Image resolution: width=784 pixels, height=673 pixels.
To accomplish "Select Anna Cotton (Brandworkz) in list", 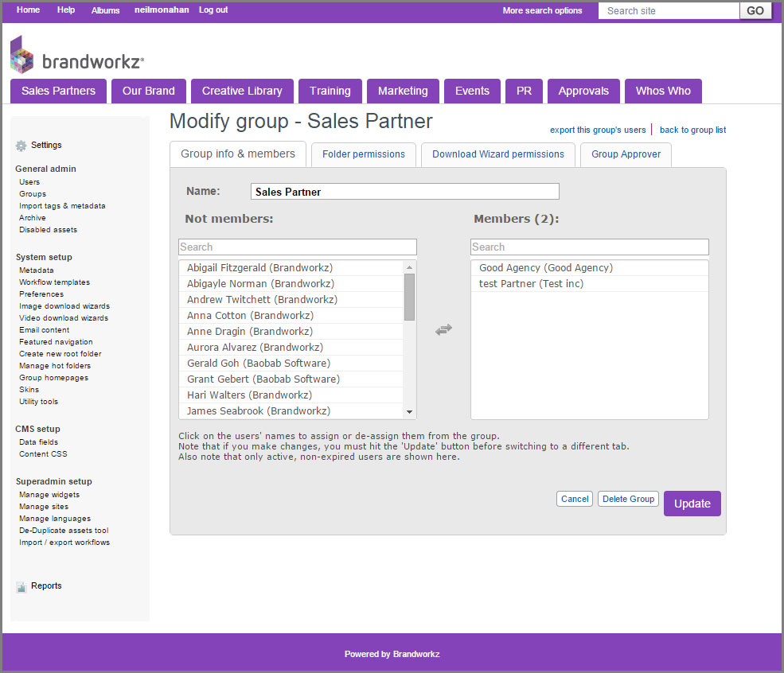I will 291,316.
